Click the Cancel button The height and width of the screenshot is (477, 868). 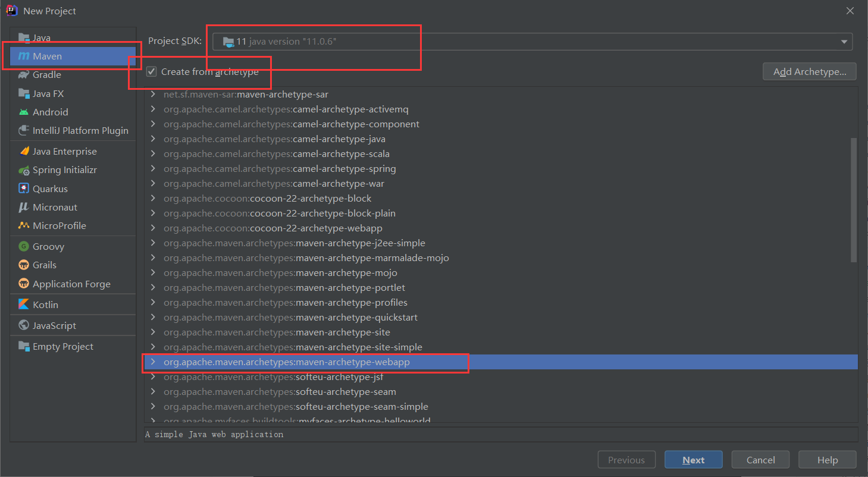click(x=760, y=460)
